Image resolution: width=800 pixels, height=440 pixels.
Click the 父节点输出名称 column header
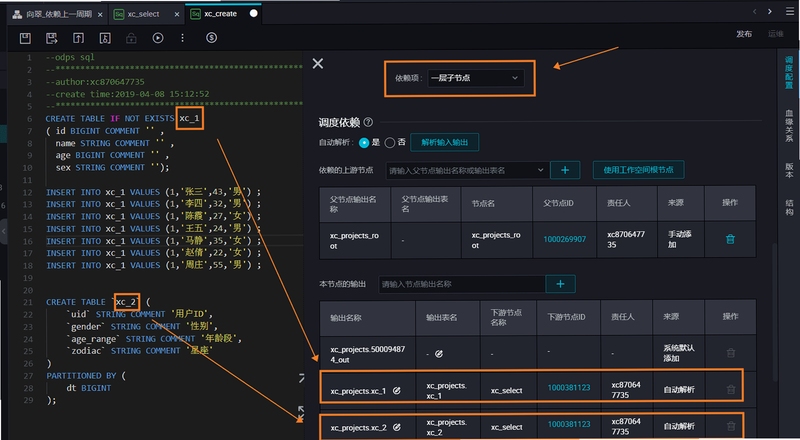(353, 204)
